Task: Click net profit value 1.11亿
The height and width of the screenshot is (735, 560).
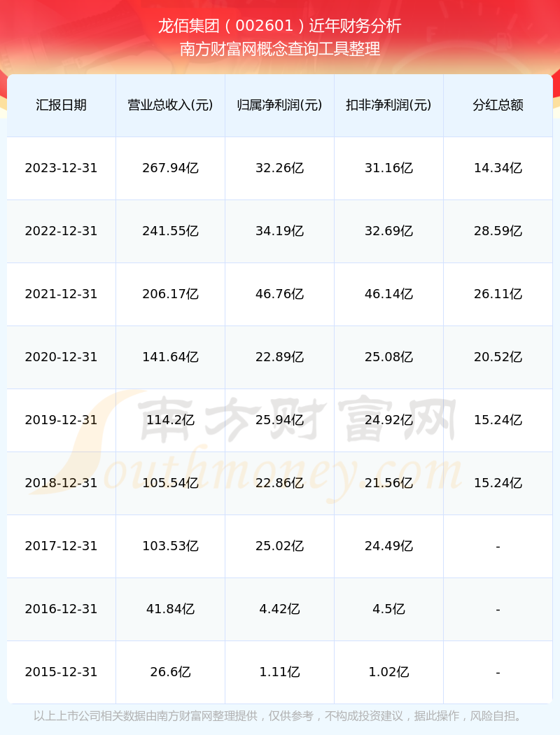Action: [x=280, y=672]
